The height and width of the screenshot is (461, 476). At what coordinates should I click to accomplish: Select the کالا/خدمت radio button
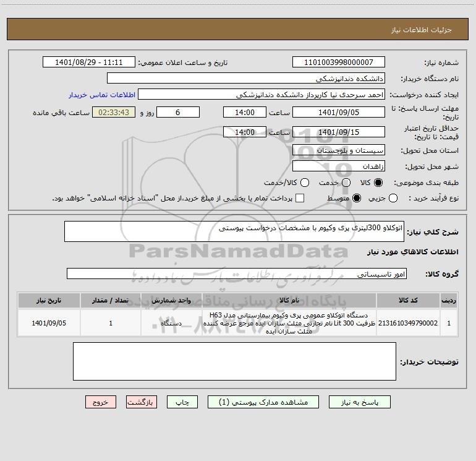pos(305,183)
